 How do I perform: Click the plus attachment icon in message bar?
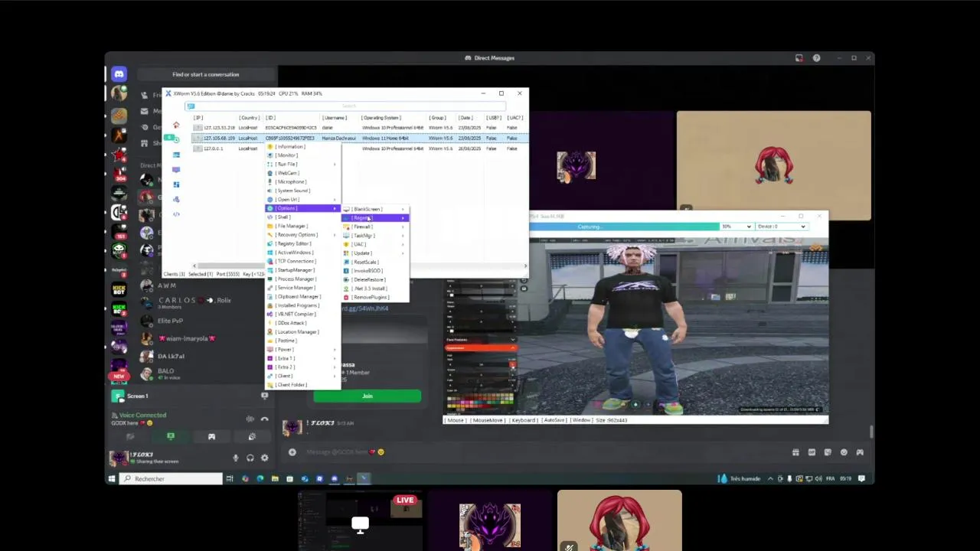[x=292, y=452]
